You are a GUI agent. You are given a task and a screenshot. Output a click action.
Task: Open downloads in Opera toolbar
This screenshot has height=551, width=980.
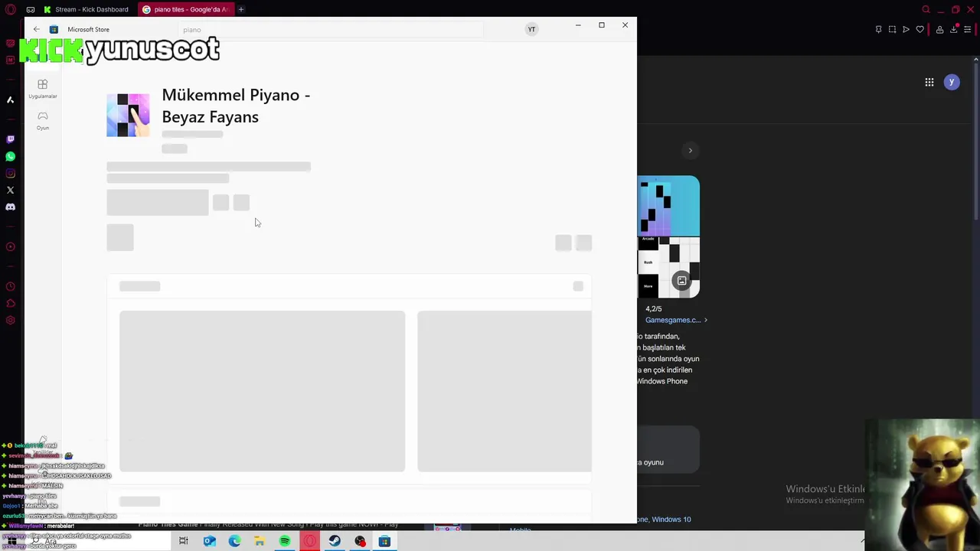pos(953,29)
